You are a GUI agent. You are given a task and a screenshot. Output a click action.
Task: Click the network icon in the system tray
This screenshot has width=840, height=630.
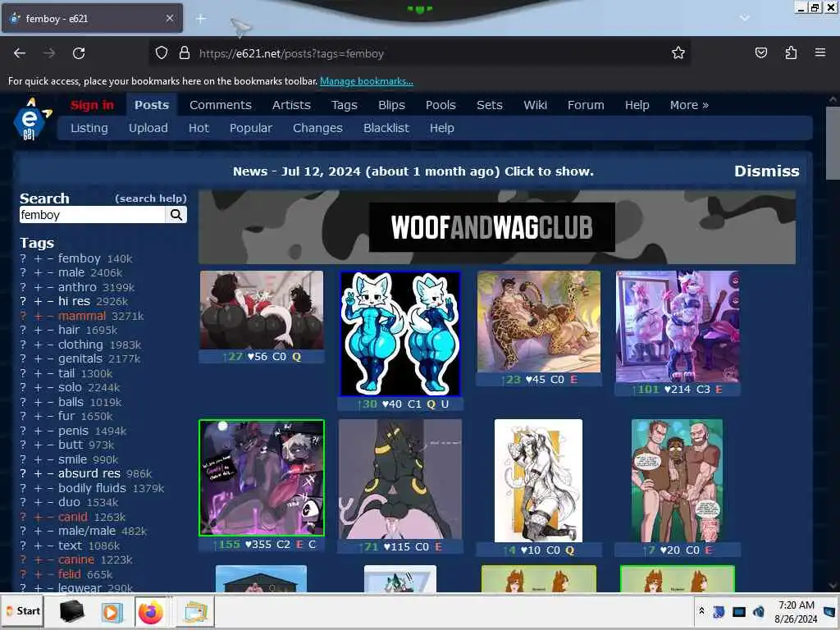pos(739,611)
